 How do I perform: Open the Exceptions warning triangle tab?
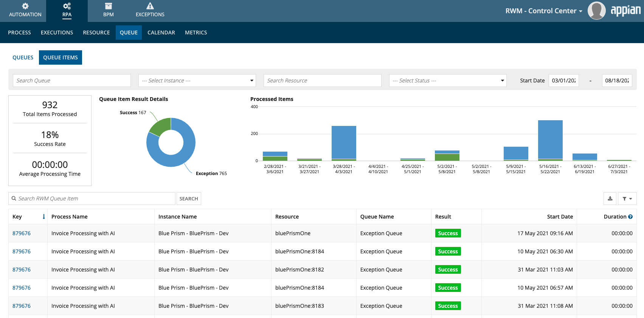[150, 11]
